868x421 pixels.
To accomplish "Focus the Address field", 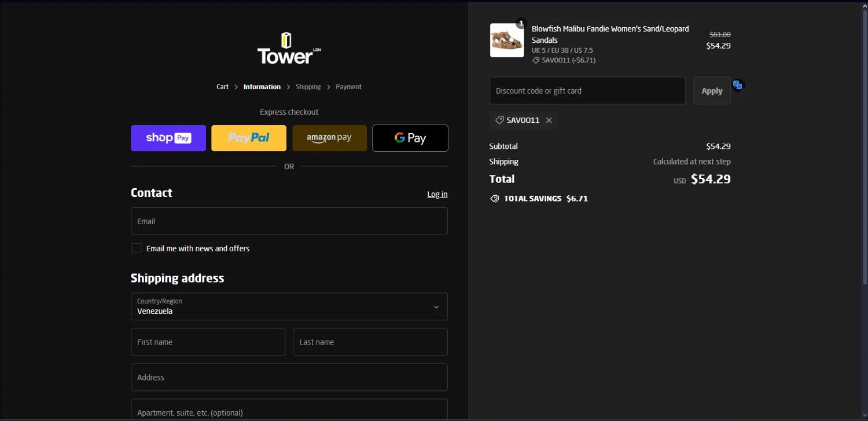I will 289,378.
